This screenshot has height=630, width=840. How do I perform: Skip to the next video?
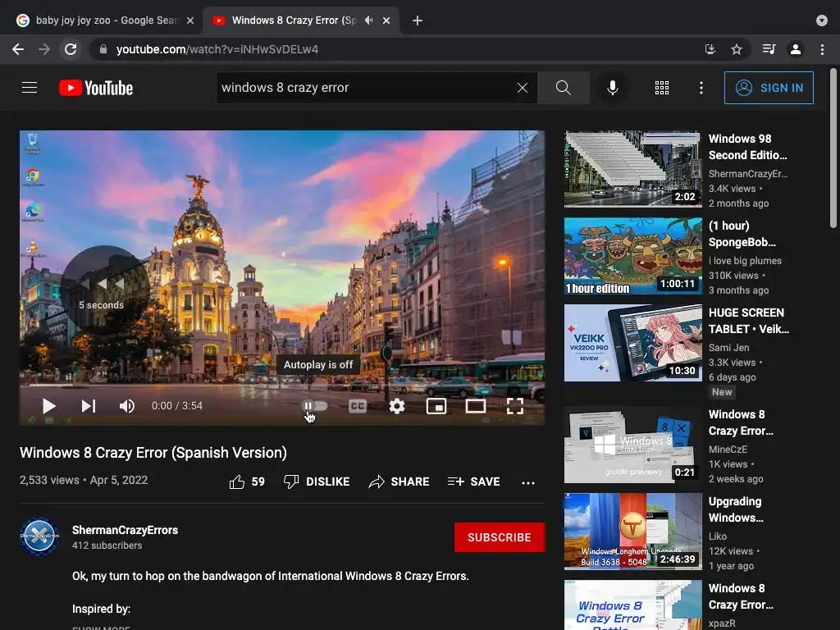[89, 406]
